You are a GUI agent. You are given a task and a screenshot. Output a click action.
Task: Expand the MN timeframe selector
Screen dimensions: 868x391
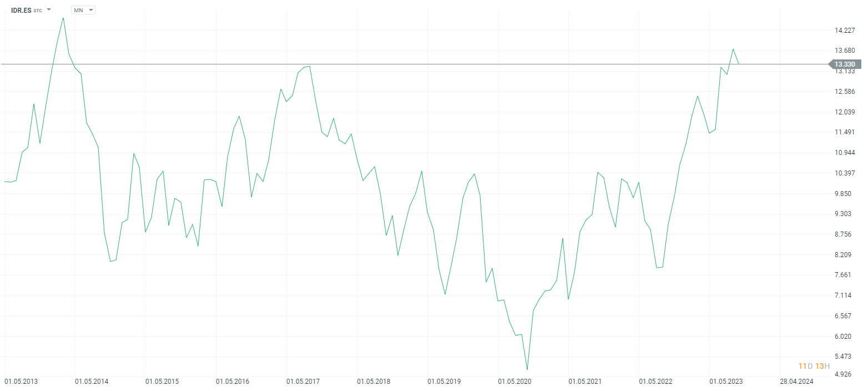point(83,10)
